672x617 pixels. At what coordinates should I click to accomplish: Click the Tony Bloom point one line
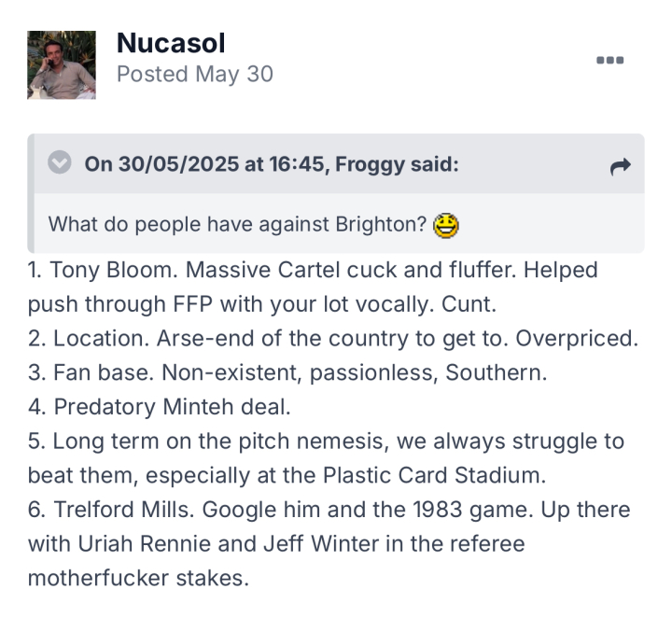tap(313, 271)
